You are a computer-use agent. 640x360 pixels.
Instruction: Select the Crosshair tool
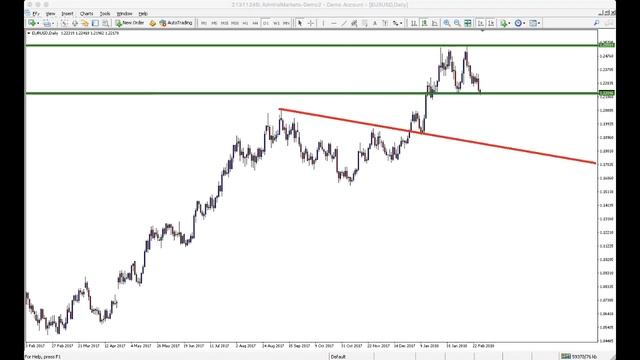(311, 23)
